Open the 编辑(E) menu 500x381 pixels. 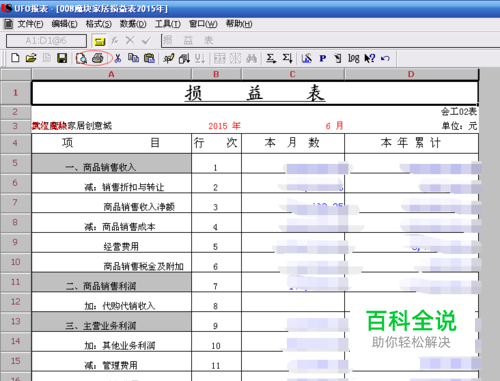[x=64, y=24]
